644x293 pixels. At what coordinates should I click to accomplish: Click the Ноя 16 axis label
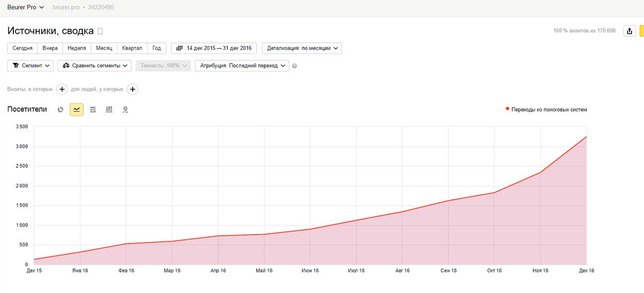click(x=540, y=270)
